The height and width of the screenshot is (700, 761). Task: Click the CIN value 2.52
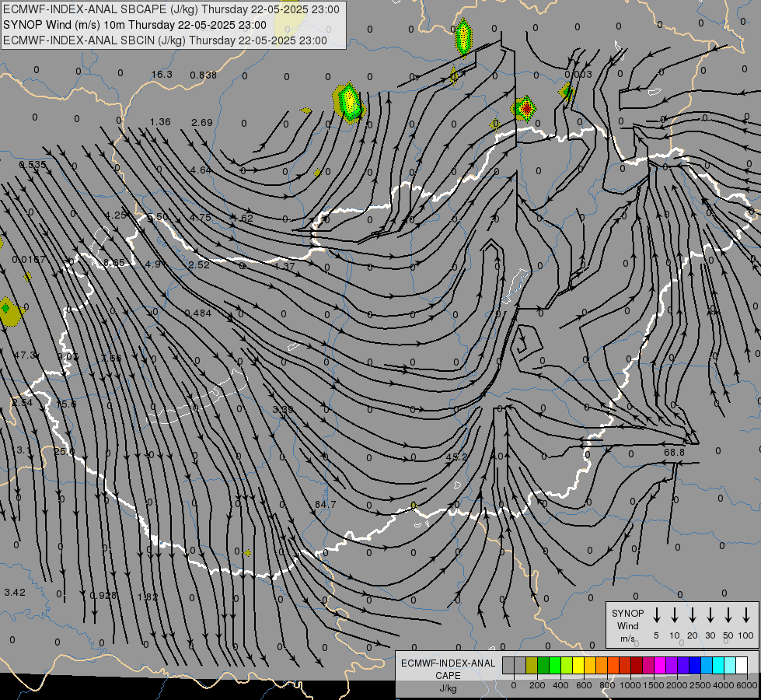point(199,264)
